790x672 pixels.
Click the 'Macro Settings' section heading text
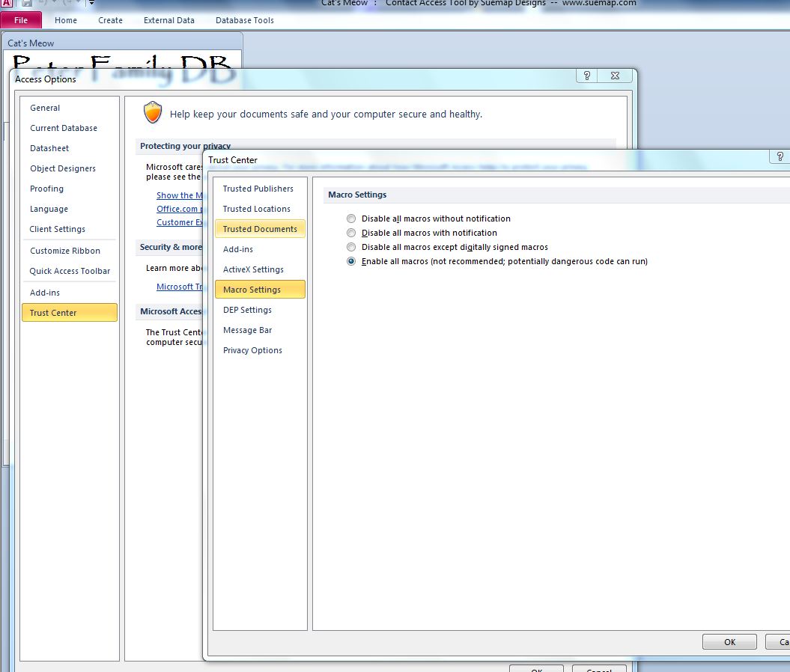357,195
